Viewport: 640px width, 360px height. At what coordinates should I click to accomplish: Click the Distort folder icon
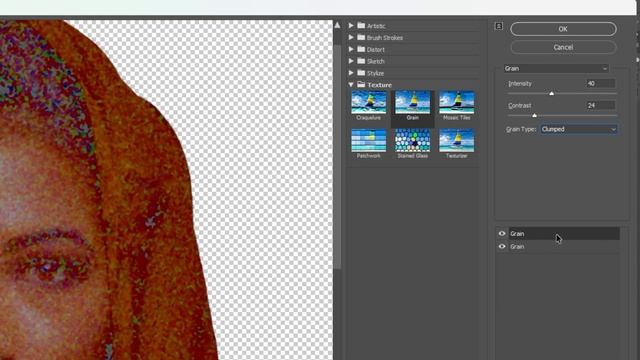361,49
